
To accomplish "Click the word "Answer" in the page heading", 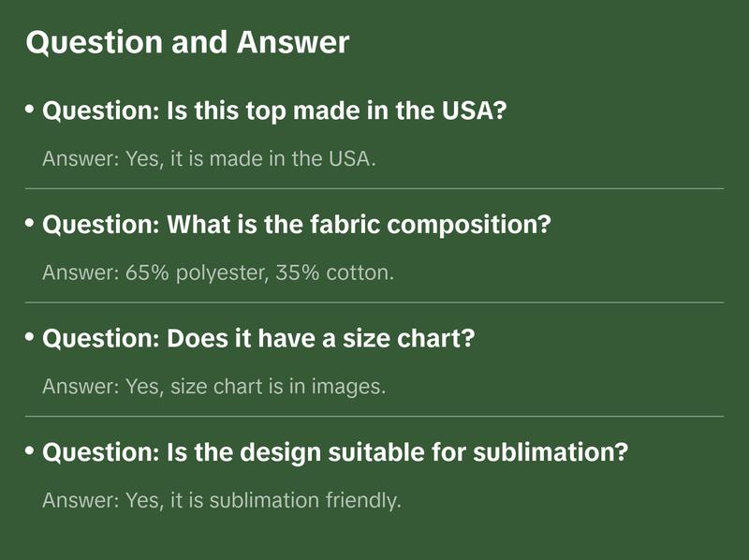I will pos(292,43).
